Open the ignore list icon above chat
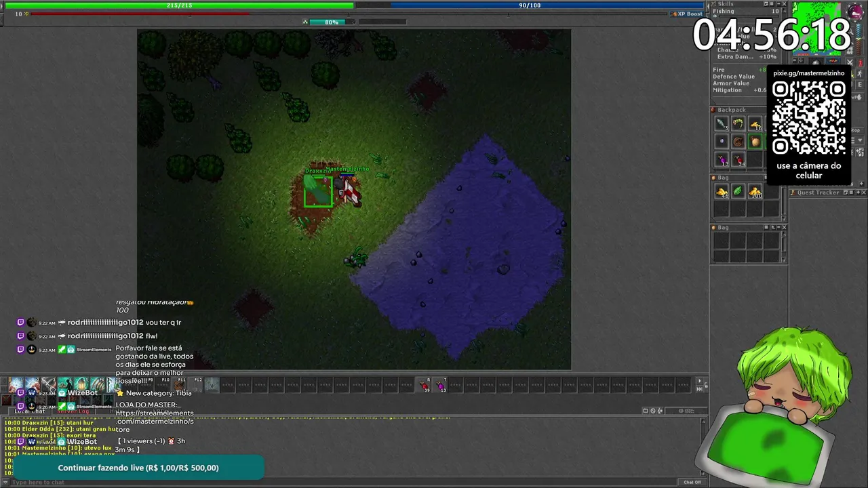This screenshot has width=868, height=488. pos(653,411)
